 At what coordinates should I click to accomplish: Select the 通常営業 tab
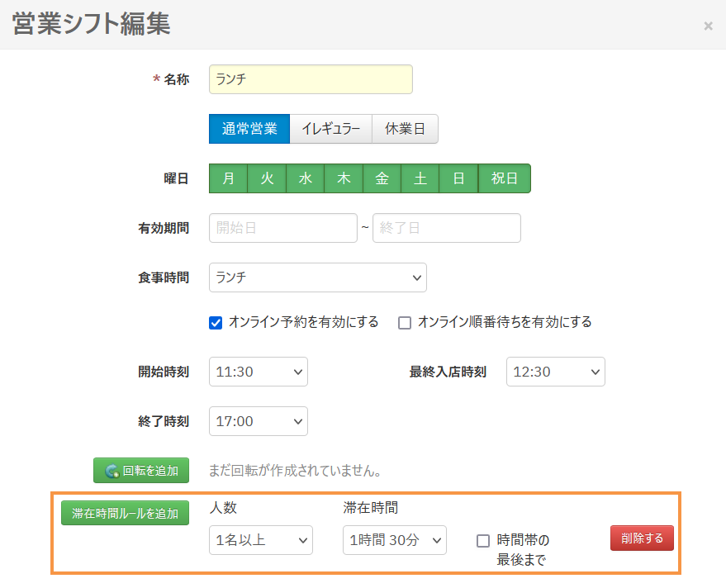point(249,129)
